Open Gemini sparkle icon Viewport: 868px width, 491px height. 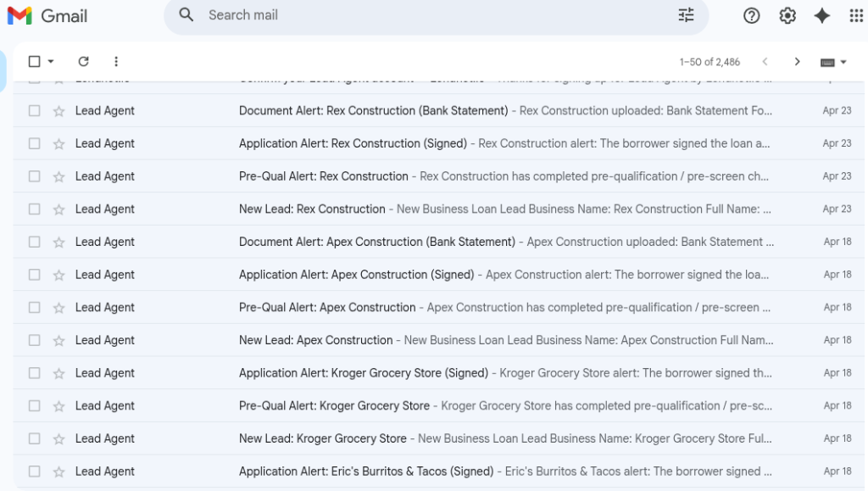pyautogui.click(x=822, y=15)
